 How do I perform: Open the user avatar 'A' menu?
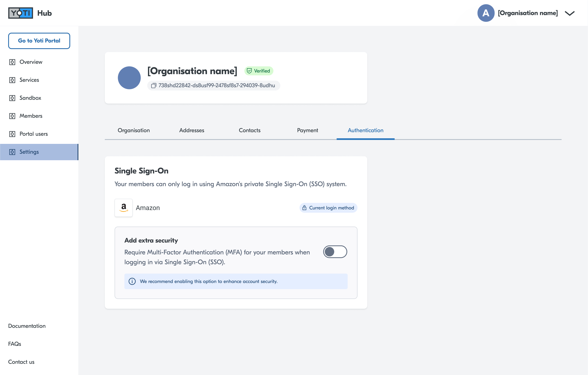pyautogui.click(x=486, y=13)
